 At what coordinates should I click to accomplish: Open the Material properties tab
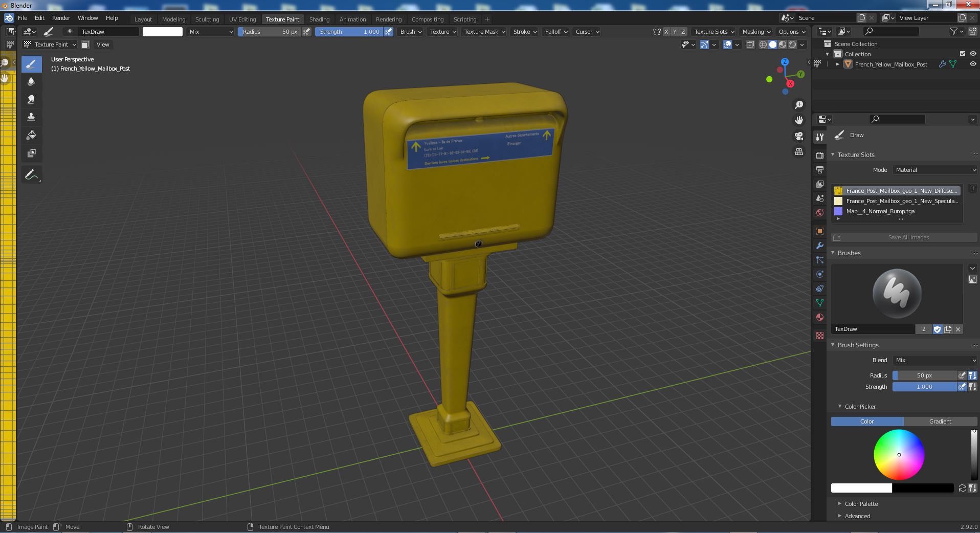coord(820,317)
